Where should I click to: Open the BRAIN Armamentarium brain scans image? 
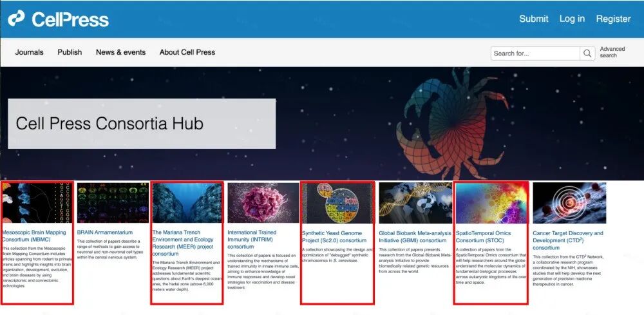point(112,203)
